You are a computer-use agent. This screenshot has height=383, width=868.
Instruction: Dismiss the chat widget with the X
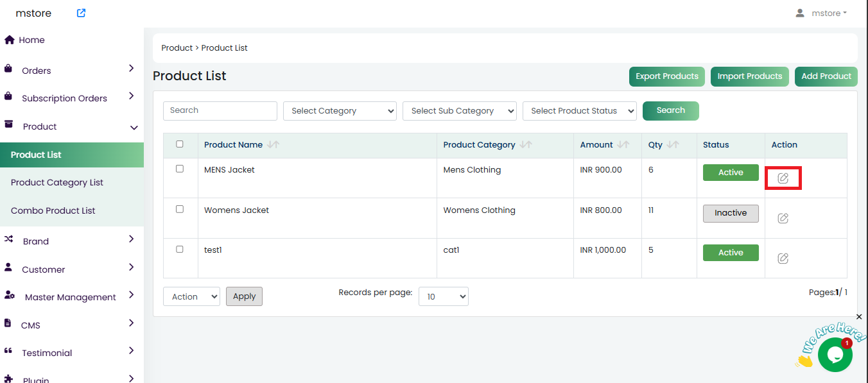pos(859,317)
